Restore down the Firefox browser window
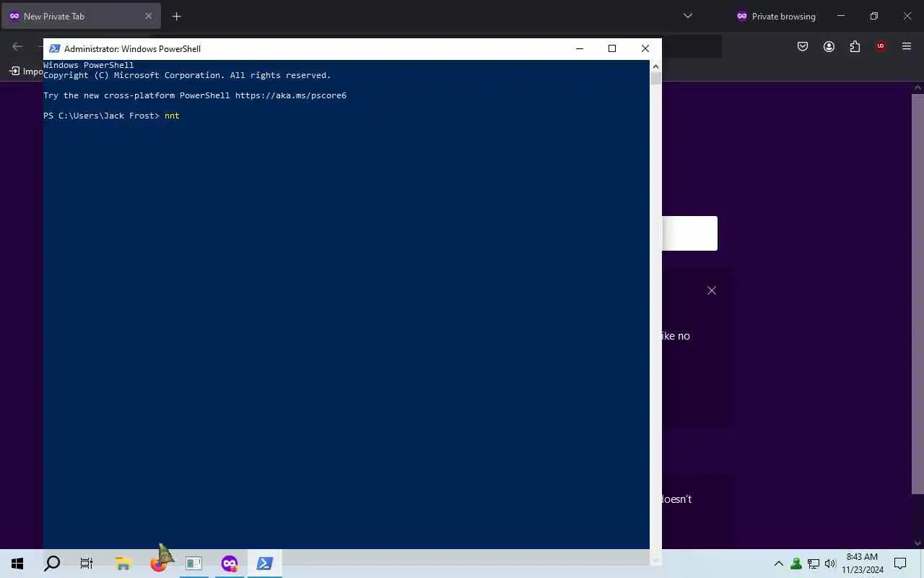This screenshot has width=924, height=578. (874, 16)
